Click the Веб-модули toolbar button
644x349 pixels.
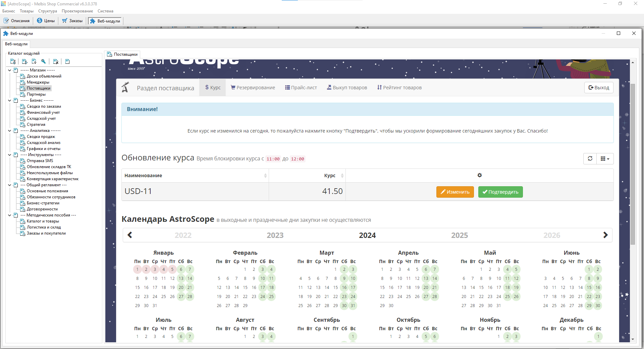(105, 21)
